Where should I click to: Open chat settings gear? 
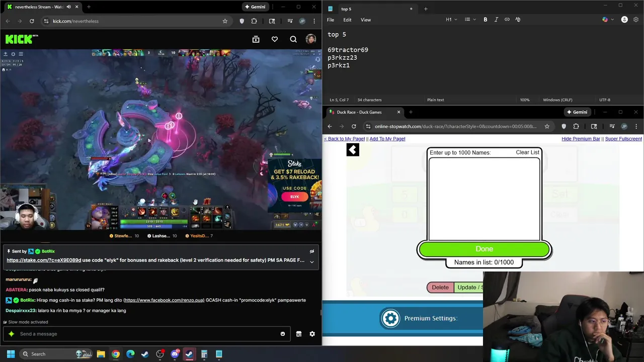(x=312, y=334)
